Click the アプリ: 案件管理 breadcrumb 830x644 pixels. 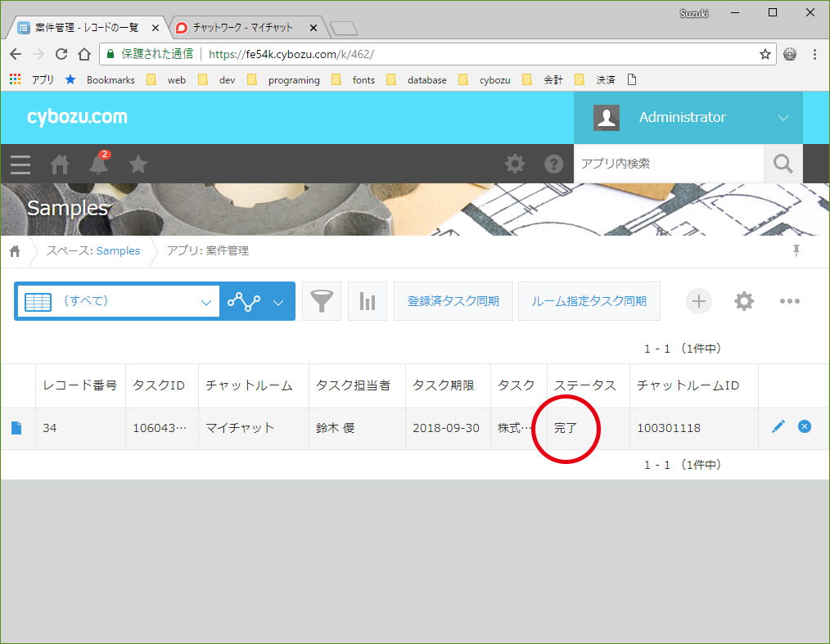point(208,251)
